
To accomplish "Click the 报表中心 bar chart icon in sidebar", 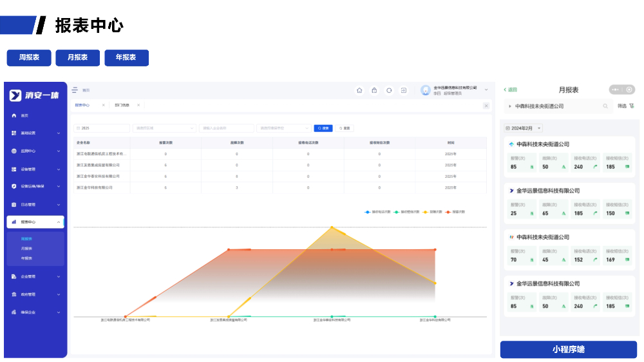I will [14, 222].
